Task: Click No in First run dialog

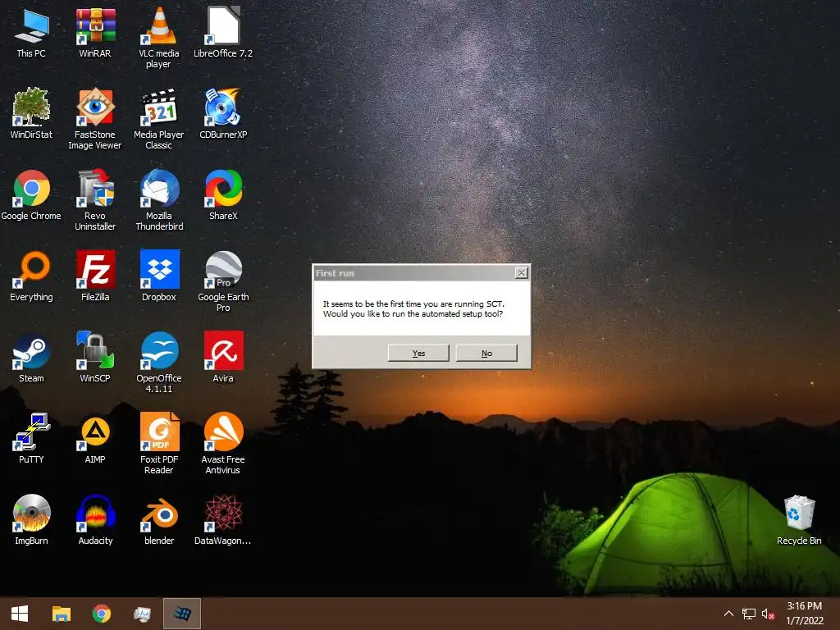Action: pyautogui.click(x=486, y=353)
